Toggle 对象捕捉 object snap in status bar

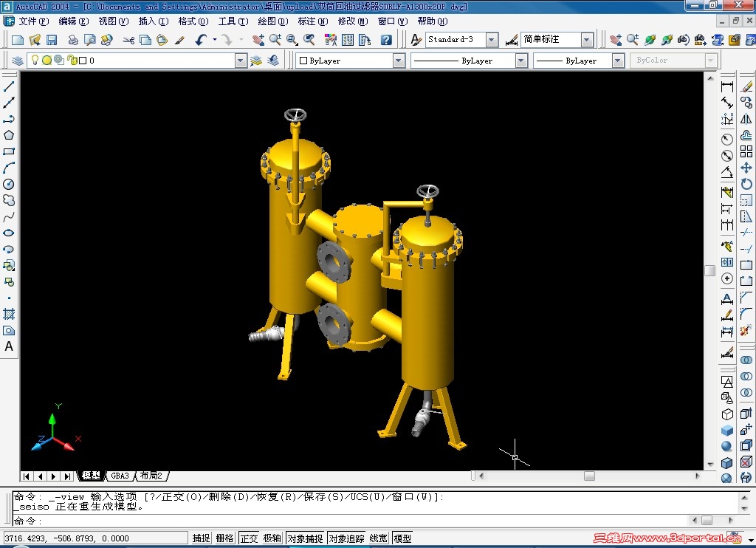305,538
